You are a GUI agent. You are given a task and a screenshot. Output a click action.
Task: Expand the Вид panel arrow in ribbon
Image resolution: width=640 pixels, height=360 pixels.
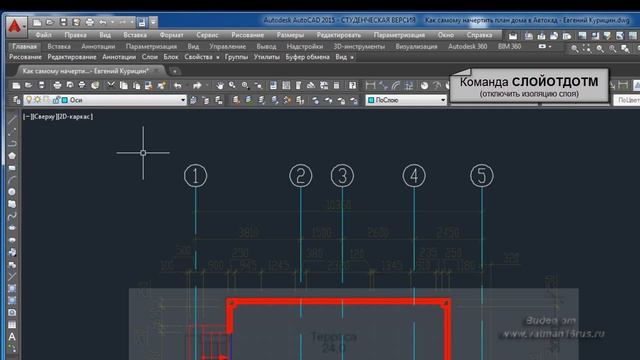coord(352,58)
